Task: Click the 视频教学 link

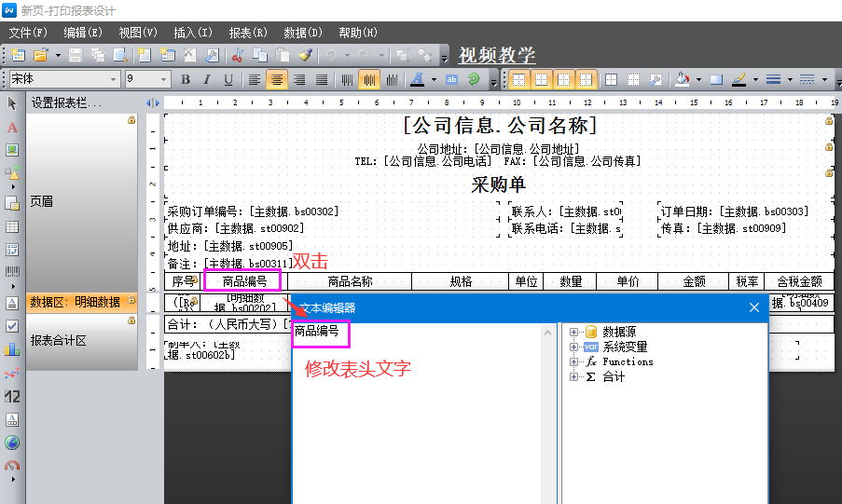Action: coord(497,55)
